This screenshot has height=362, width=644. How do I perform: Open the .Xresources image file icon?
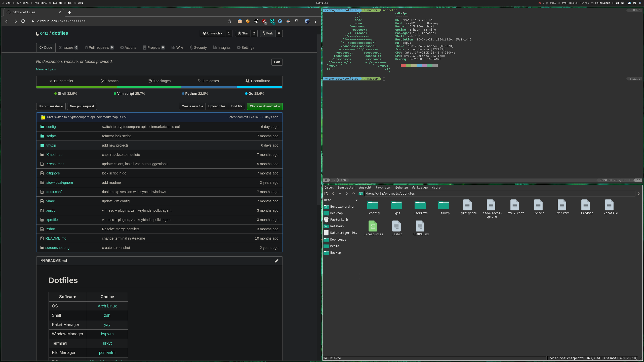[x=373, y=226]
